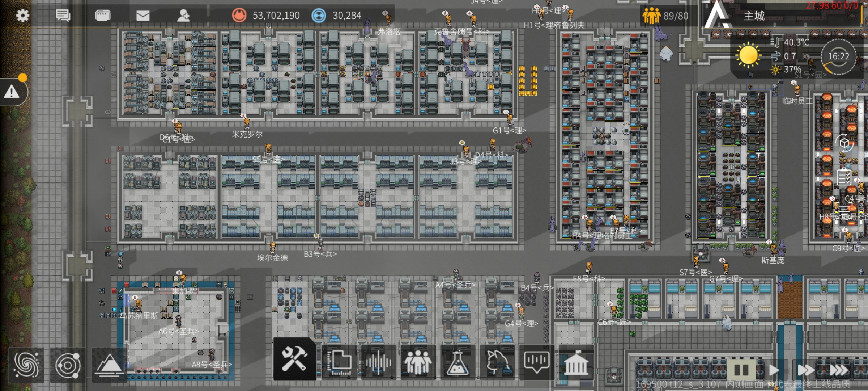
Task: Open the planet orbit view icon
Action: tap(68, 365)
